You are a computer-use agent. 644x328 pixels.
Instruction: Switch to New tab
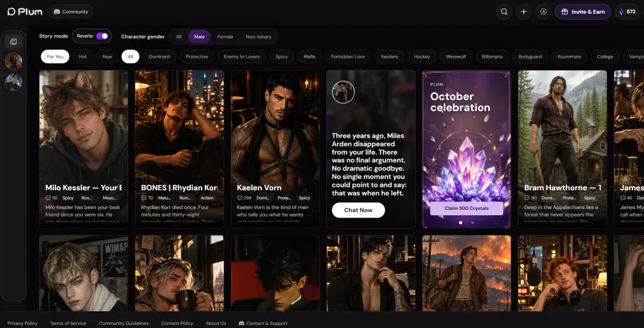pos(107,57)
